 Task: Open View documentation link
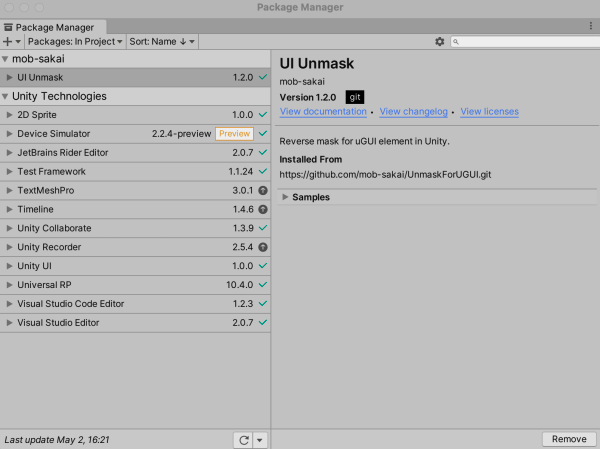tap(323, 111)
